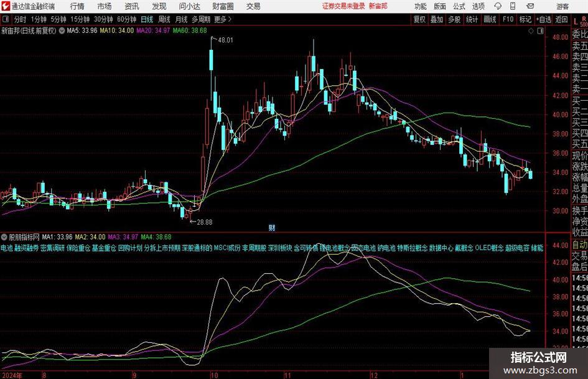
Task: Click the diamond icon at chart top right
Action: pyautogui.click(x=531, y=31)
